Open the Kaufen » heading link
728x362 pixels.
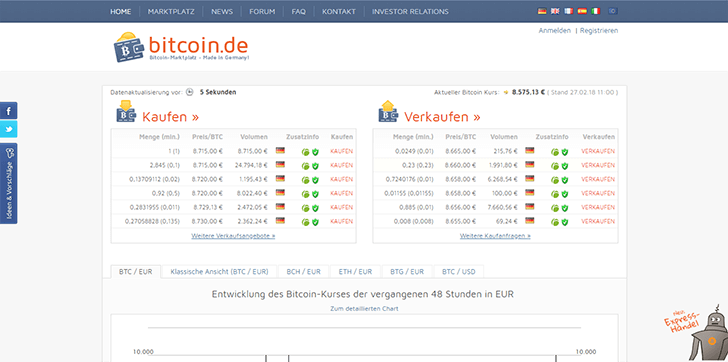pyautogui.click(x=170, y=116)
